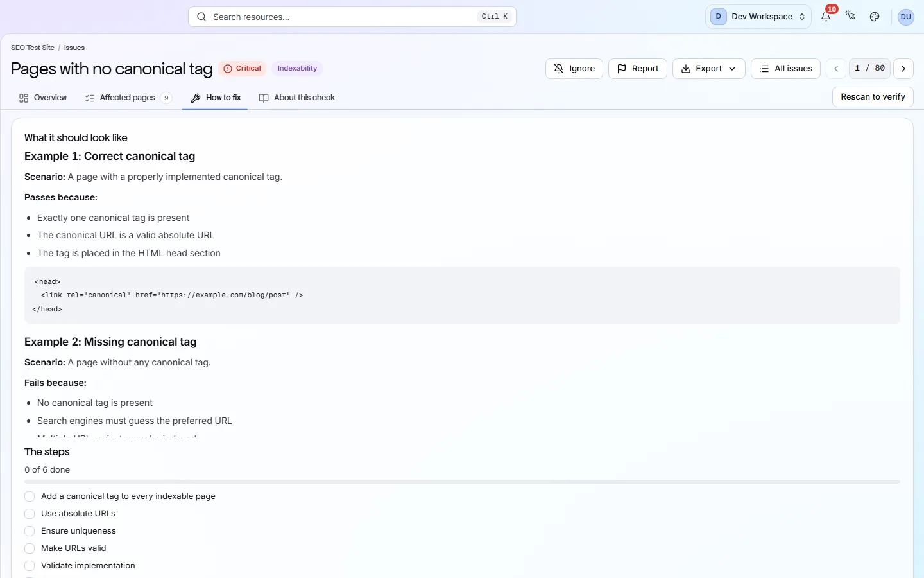Open the Issues breadcrumb link
Viewport: 924px width, 578px height.
pyautogui.click(x=74, y=48)
